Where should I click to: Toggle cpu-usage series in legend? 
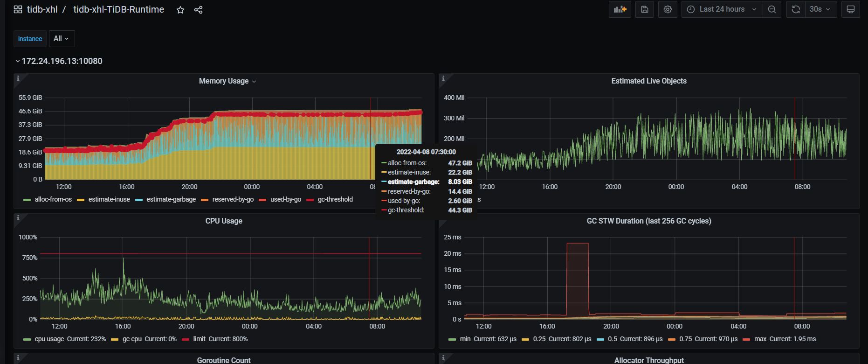click(x=49, y=339)
